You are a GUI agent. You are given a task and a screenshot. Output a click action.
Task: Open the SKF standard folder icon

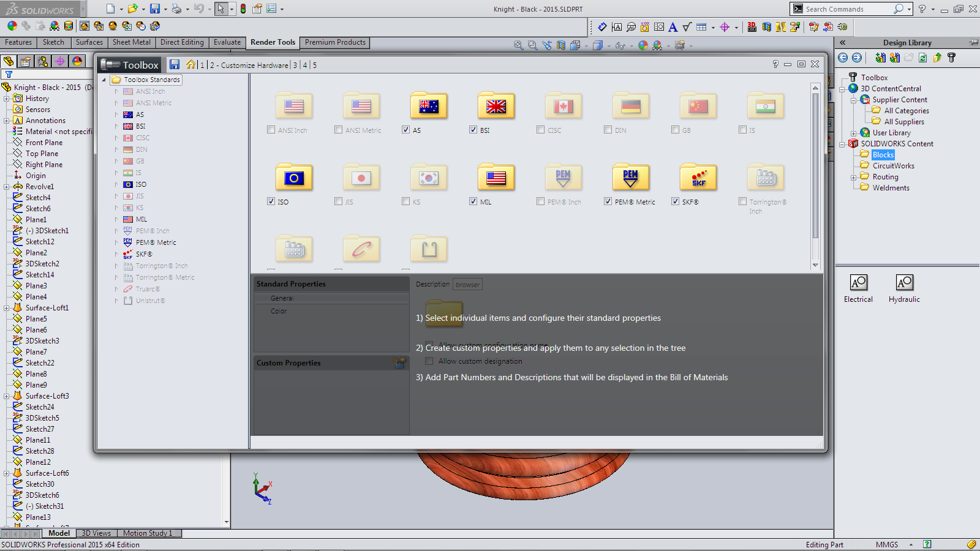[x=698, y=178]
